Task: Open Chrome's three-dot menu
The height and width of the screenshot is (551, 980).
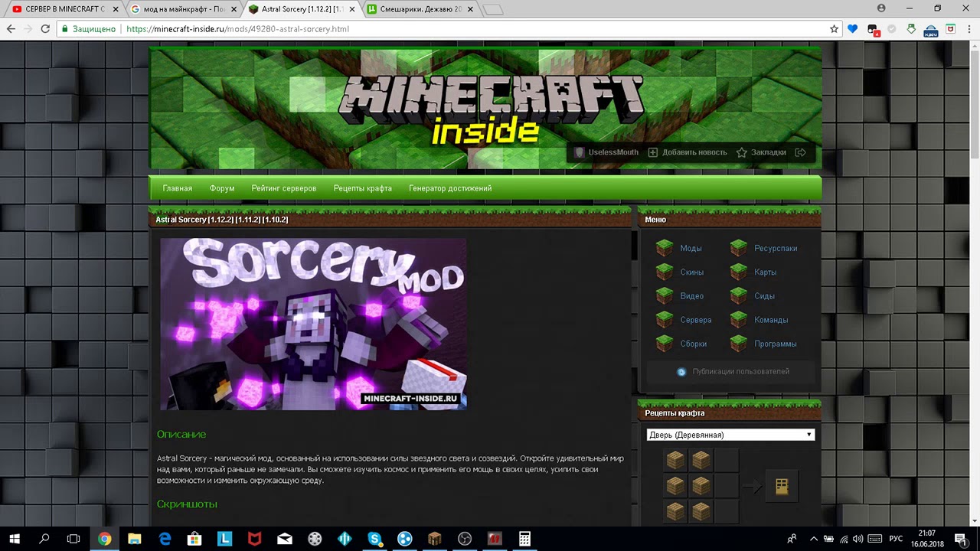Action: [x=969, y=29]
